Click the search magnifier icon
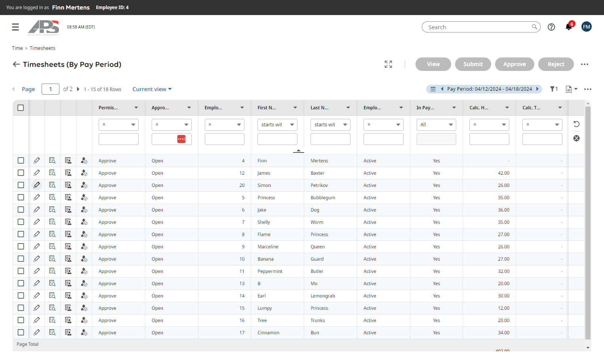 (x=534, y=27)
